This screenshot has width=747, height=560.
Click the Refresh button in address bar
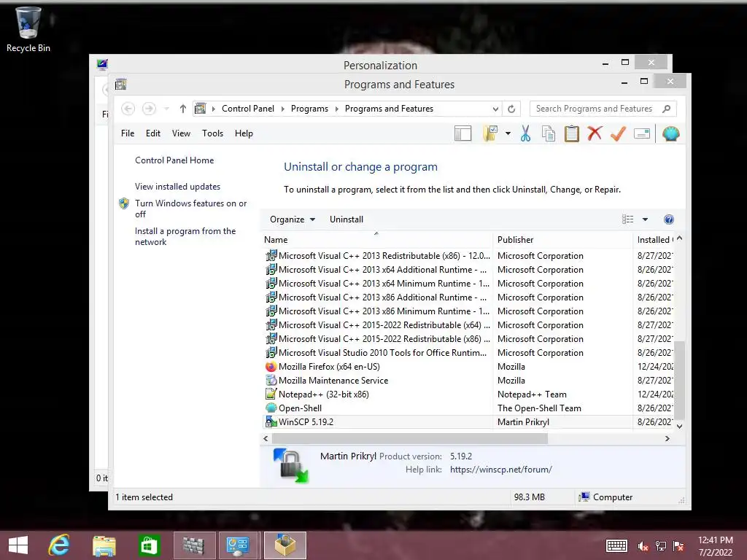click(x=511, y=109)
